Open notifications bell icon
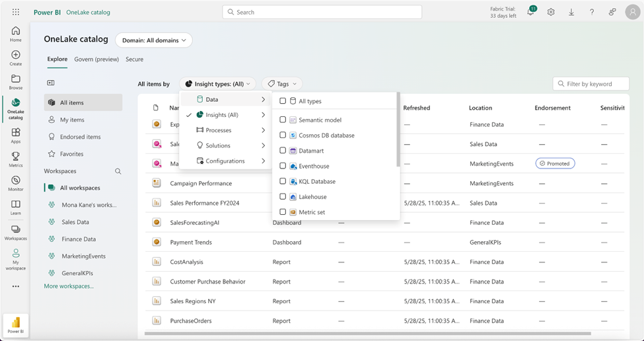The height and width of the screenshot is (341, 644). (530, 12)
